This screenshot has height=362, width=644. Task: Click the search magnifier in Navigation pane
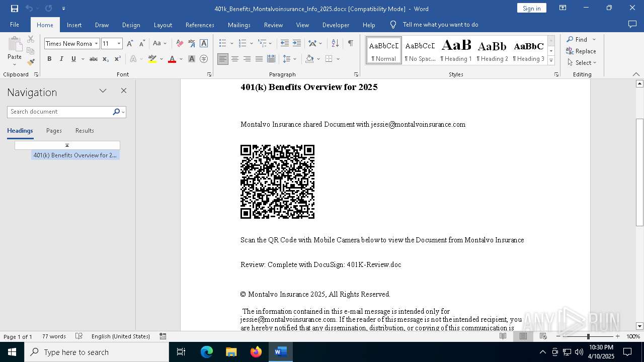click(x=116, y=112)
